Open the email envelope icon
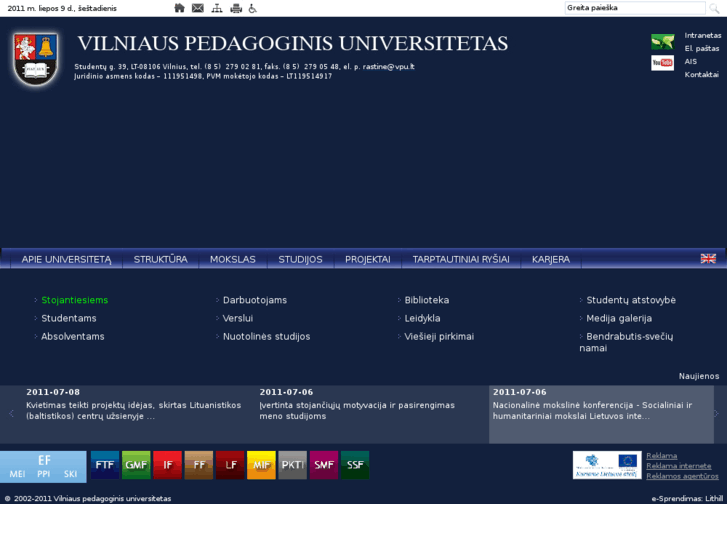Image resolution: width=727 pixels, height=545 pixels. click(198, 8)
